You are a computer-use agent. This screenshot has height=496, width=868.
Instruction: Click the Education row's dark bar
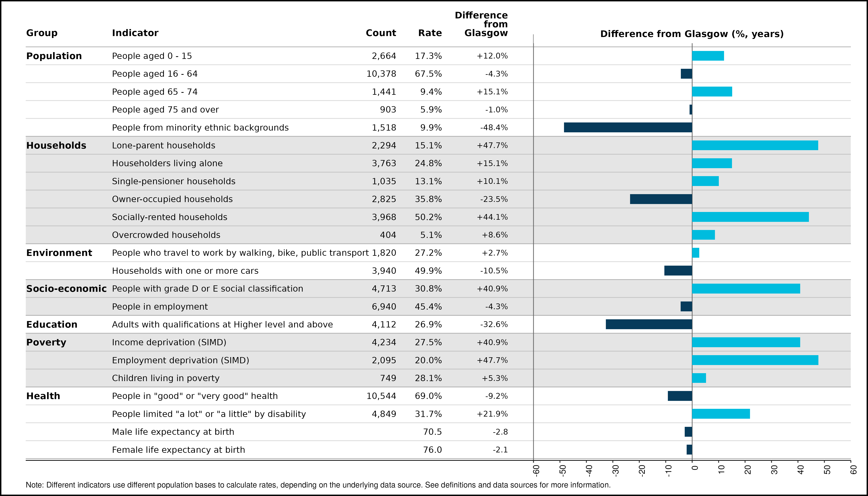[x=649, y=324]
